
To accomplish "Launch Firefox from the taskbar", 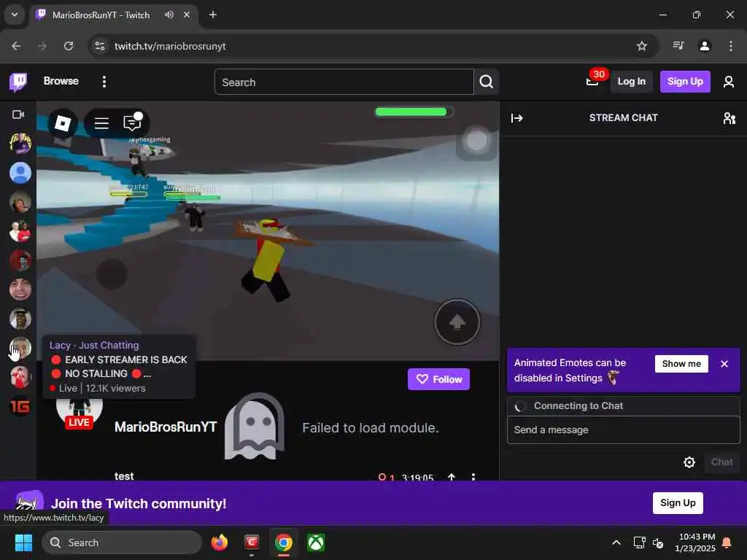I will tap(220, 542).
